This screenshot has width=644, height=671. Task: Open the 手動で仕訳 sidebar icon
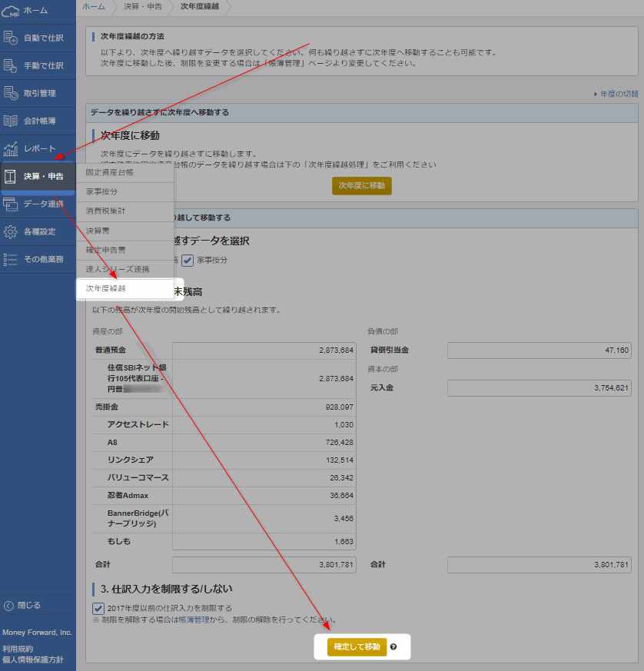(x=11, y=65)
